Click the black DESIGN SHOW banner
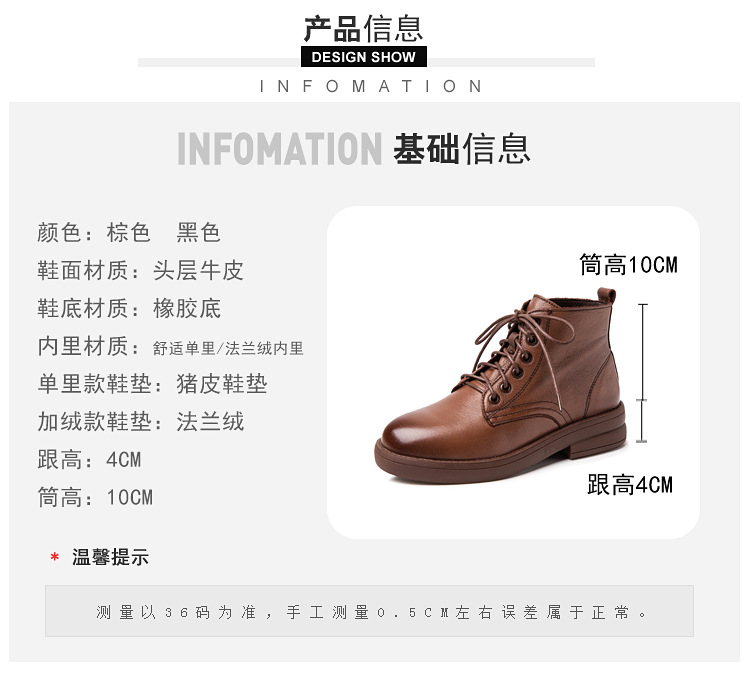 pyautogui.click(x=364, y=57)
